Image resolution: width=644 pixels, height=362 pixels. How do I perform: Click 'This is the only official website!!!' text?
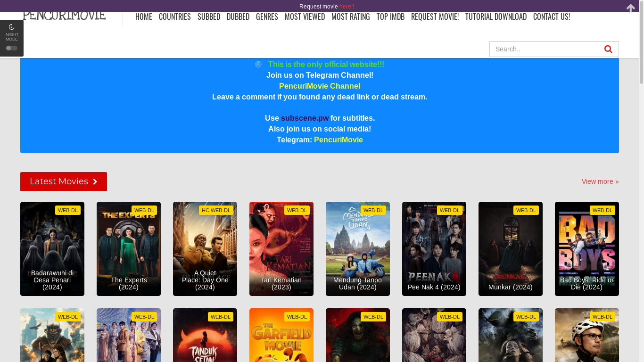[x=326, y=64]
